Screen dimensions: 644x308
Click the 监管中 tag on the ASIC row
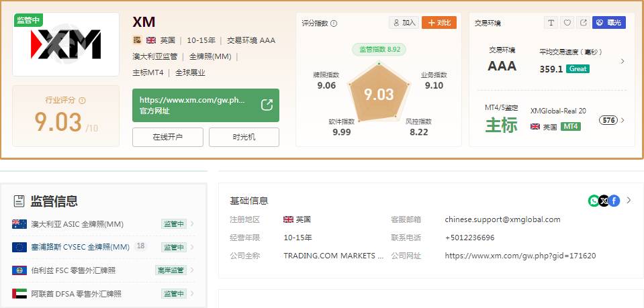[x=174, y=224]
